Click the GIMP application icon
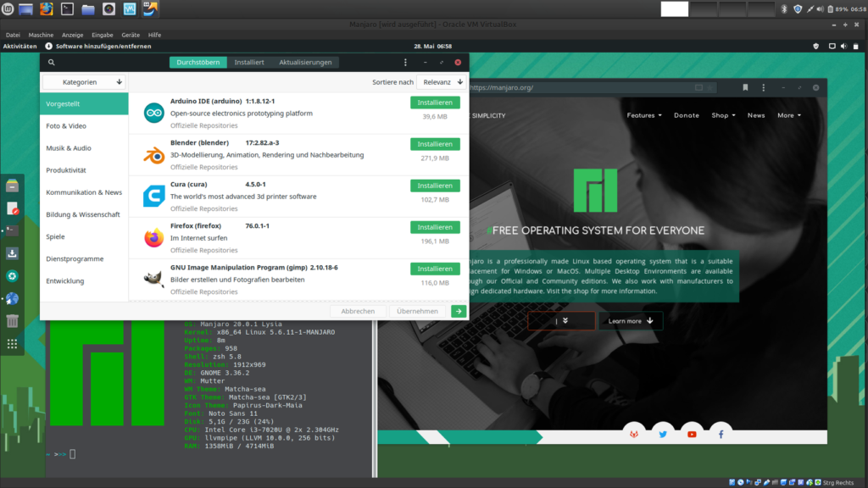The image size is (868, 488). pyautogui.click(x=153, y=280)
